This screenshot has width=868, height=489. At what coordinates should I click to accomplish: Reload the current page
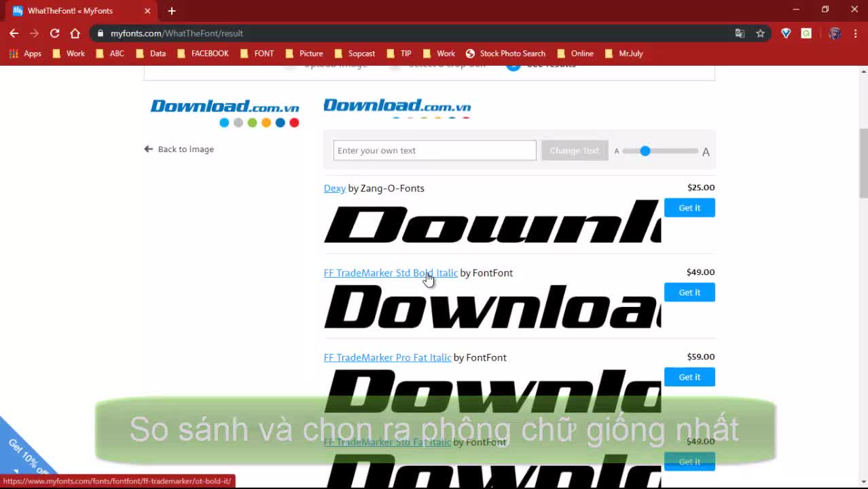(54, 33)
